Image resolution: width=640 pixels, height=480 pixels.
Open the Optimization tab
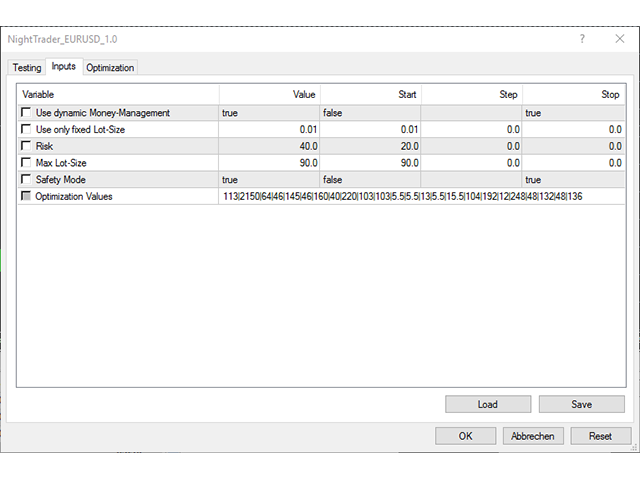(x=110, y=67)
